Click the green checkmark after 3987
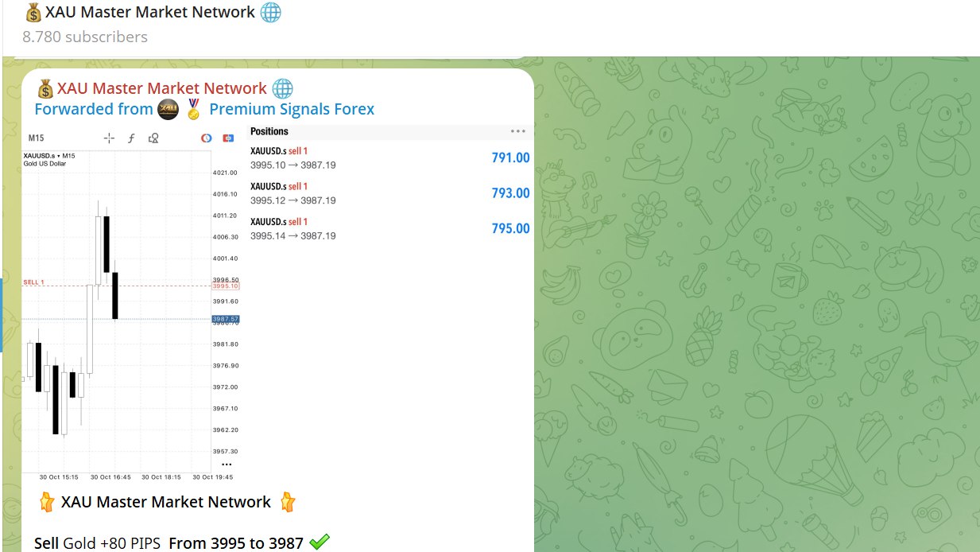 point(320,542)
